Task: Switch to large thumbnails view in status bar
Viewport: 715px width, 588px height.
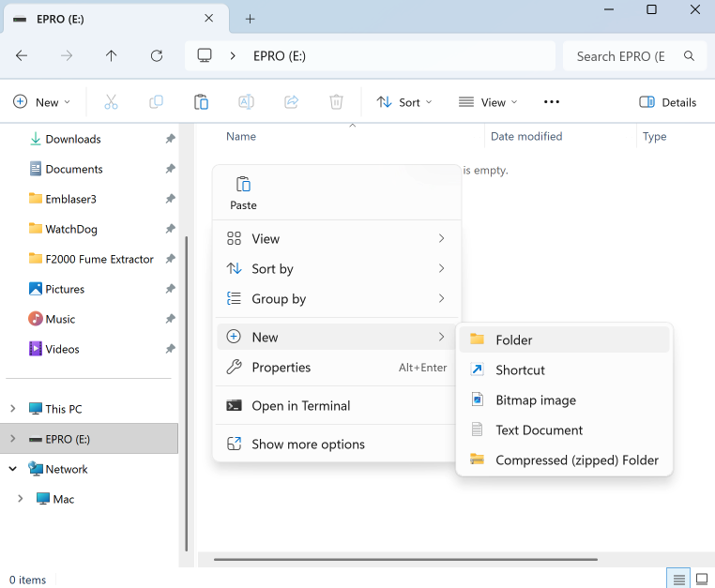Action: pos(700,579)
